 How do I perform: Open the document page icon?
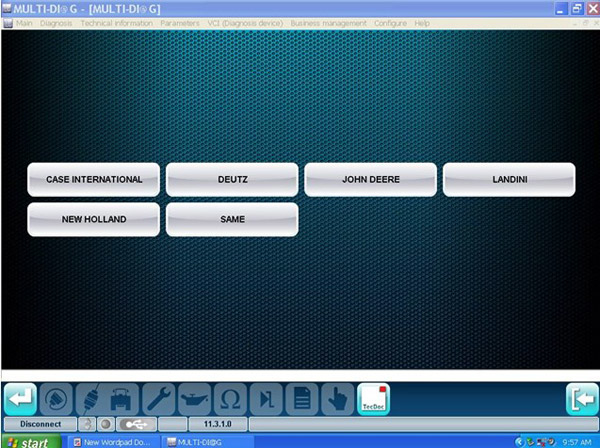point(300,398)
